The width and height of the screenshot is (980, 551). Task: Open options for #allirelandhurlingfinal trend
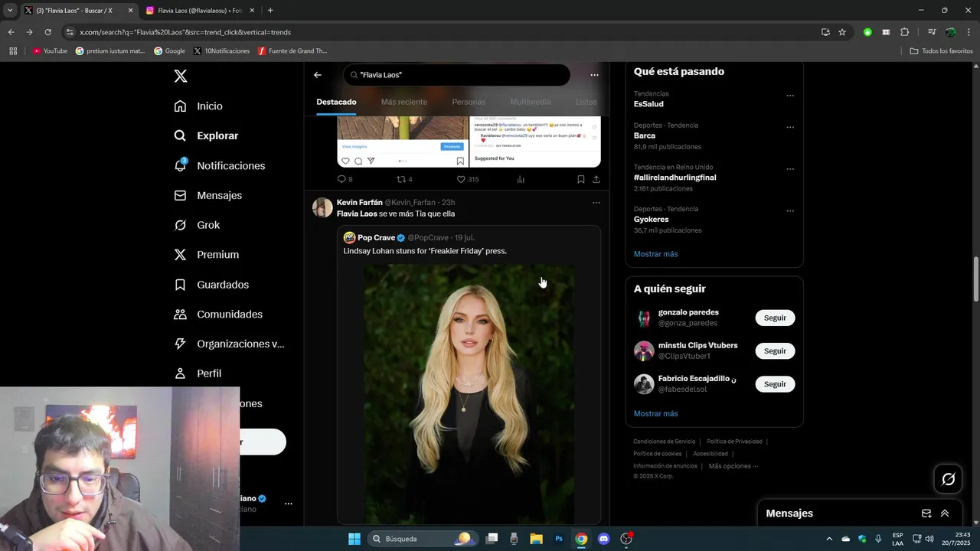click(790, 169)
